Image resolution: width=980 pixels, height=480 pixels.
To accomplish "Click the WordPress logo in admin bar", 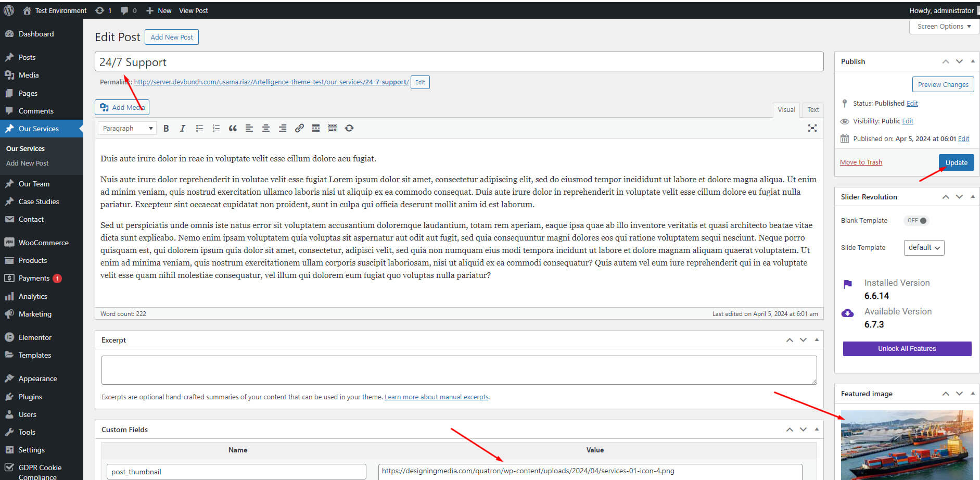I will coord(9,10).
